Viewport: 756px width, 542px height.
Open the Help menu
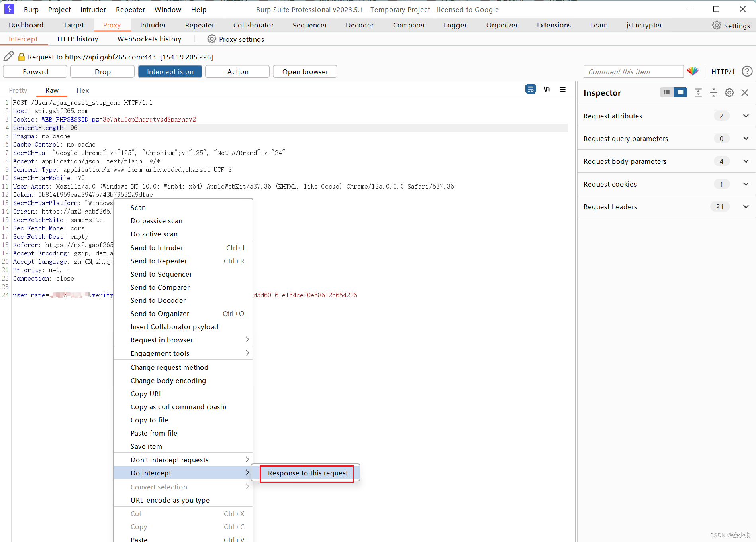coord(198,10)
